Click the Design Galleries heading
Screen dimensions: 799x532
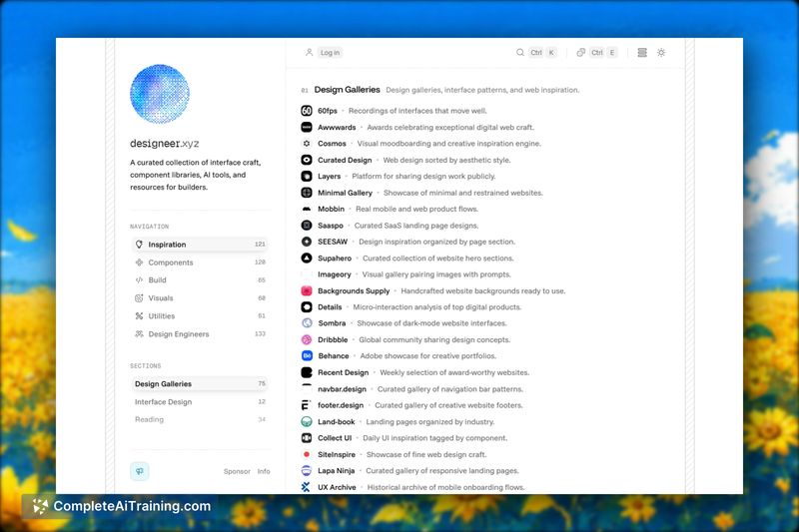347,90
